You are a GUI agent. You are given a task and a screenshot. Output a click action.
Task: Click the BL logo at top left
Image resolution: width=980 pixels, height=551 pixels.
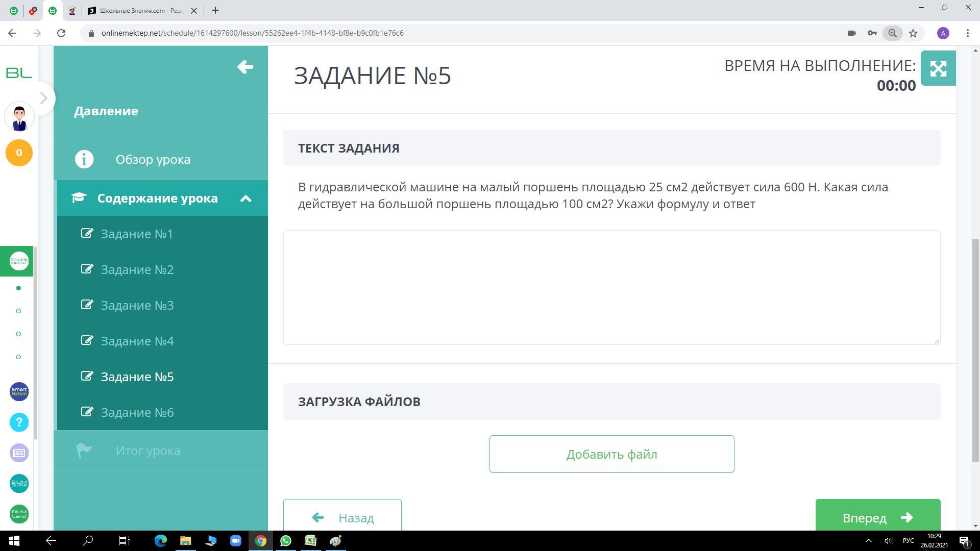pyautogui.click(x=19, y=73)
